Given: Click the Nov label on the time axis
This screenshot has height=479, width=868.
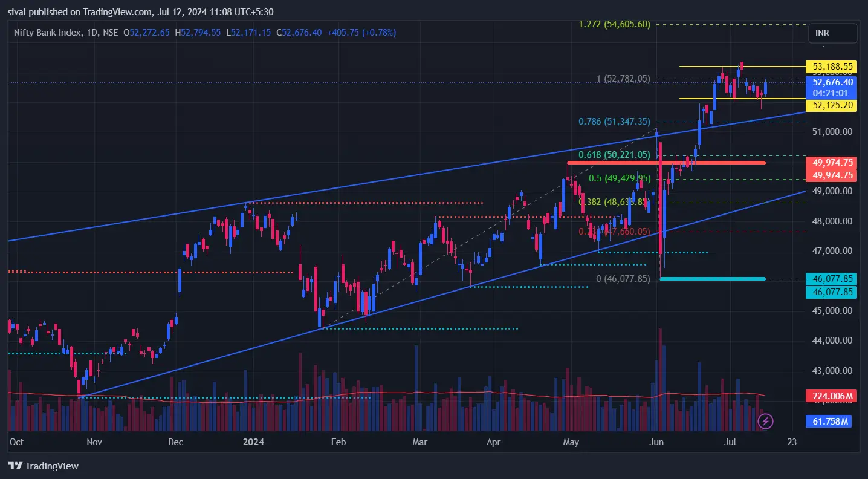Looking at the screenshot, I should tap(94, 442).
